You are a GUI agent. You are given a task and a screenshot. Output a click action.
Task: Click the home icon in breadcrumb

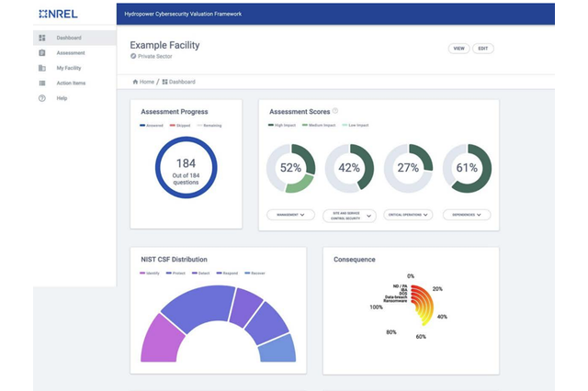(x=135, y=82)
